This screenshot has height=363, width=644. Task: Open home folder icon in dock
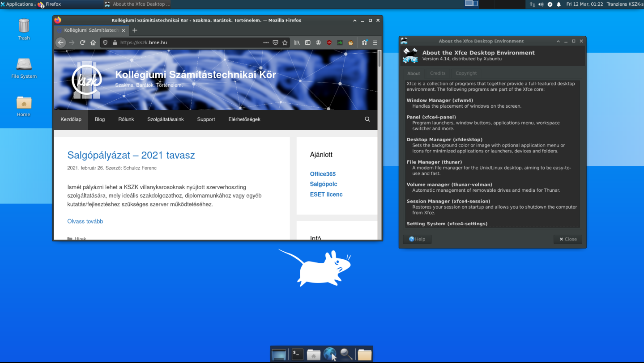click(x=314, y=355)
